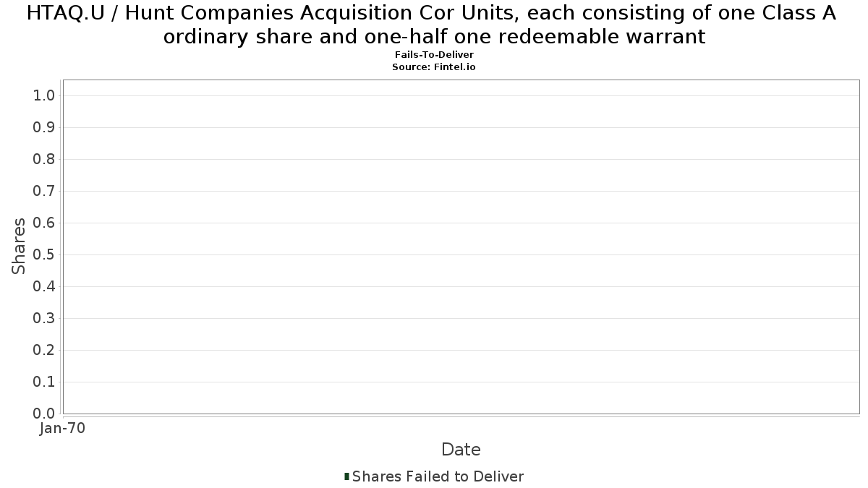The width and height of the screenshot is (868, 488).
Task: Click the Date axis title
Action: pos(461,450)
